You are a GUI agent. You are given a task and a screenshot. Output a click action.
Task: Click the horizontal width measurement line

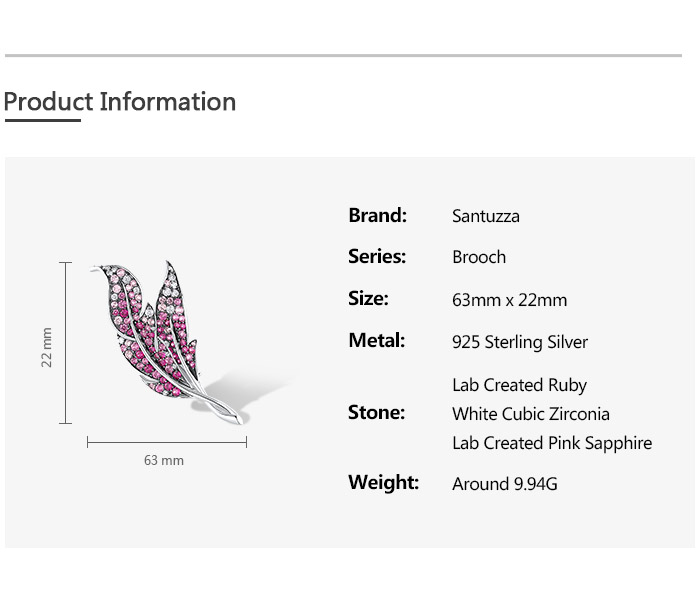[167, 441]
